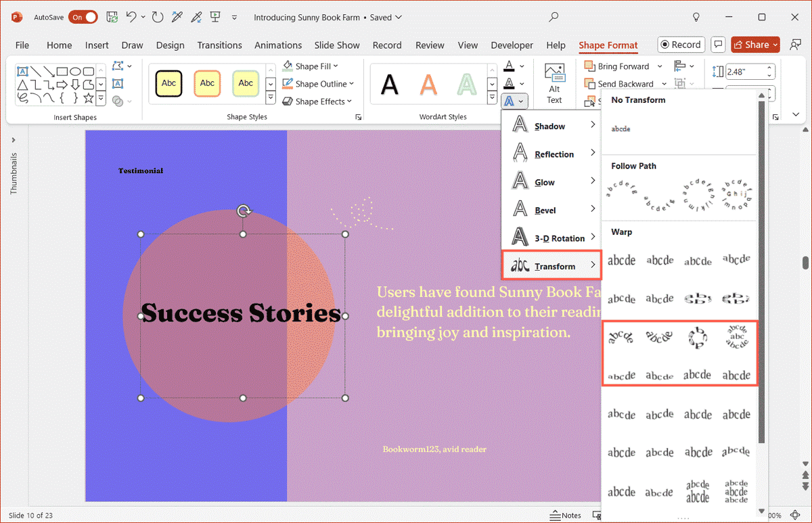Click the Share button
This screenshot has height=523, width=812.
[755, 45]
